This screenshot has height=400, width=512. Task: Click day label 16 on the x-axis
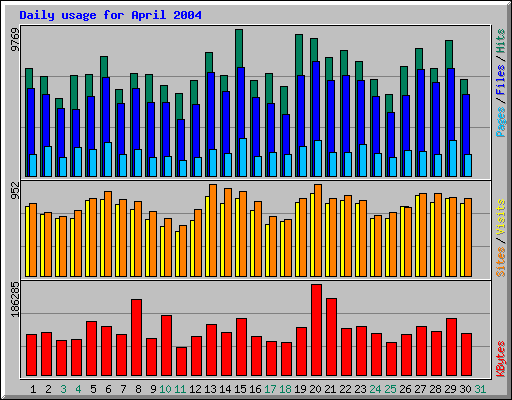pyautogui.click(x=255, y=389)
